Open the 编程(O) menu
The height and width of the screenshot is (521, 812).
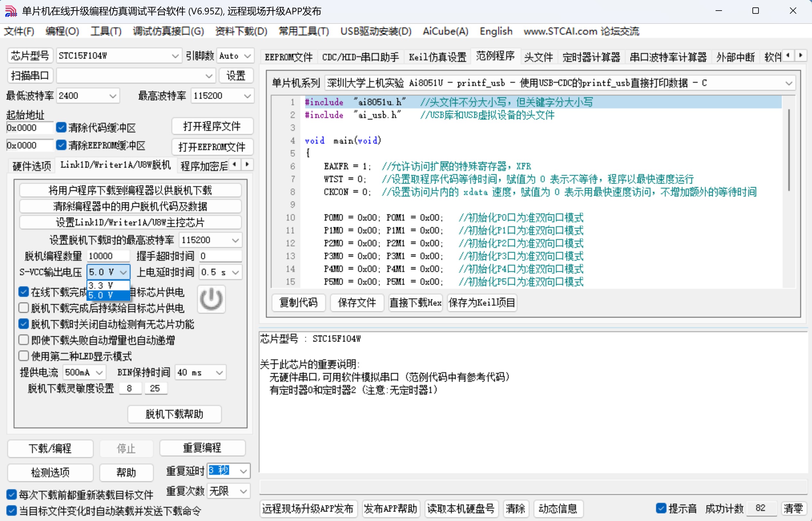[62, 31]
